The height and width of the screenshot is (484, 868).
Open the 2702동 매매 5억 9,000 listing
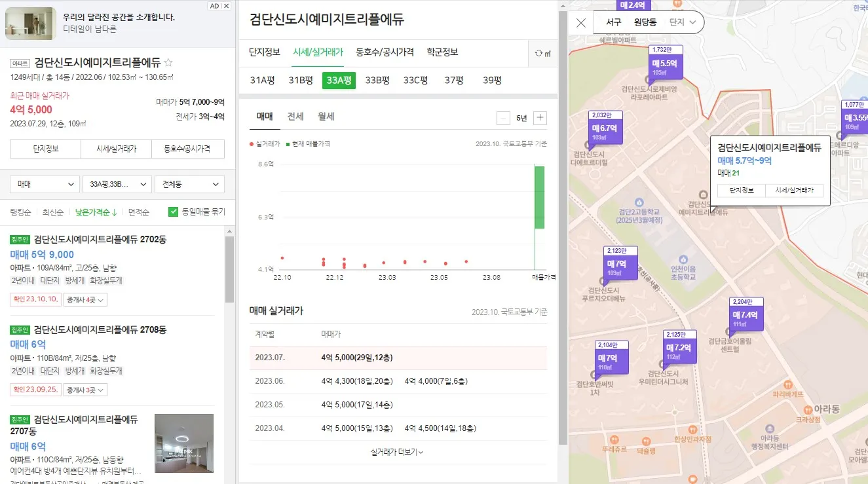click(113, 269)
